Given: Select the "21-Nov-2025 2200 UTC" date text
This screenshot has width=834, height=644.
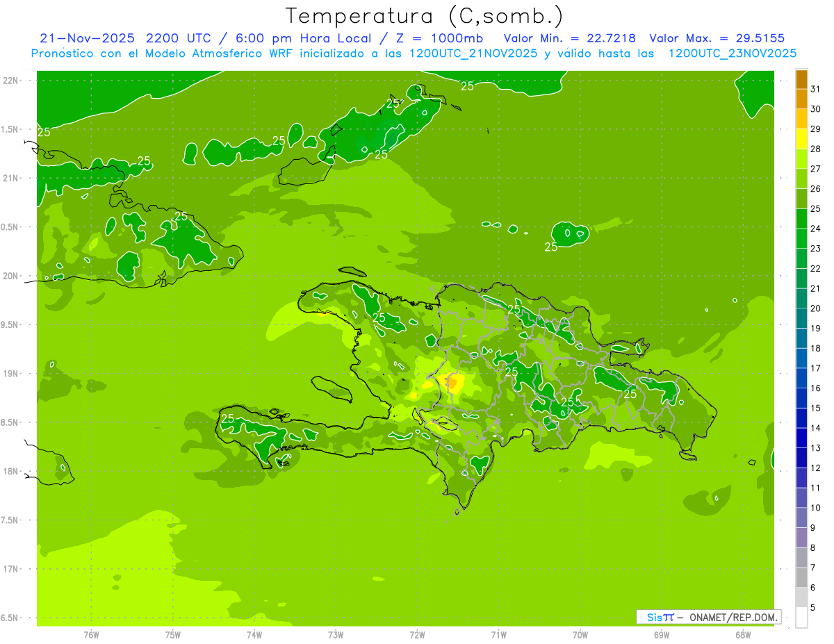Looking at the screenshot, I should (126, 38).
